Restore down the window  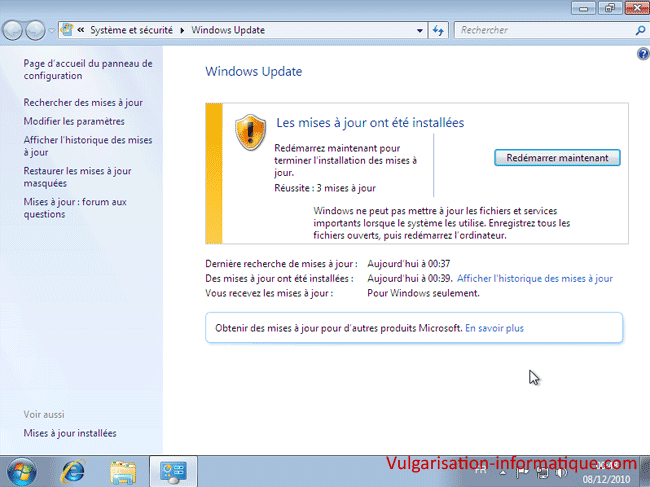[610, 8]
